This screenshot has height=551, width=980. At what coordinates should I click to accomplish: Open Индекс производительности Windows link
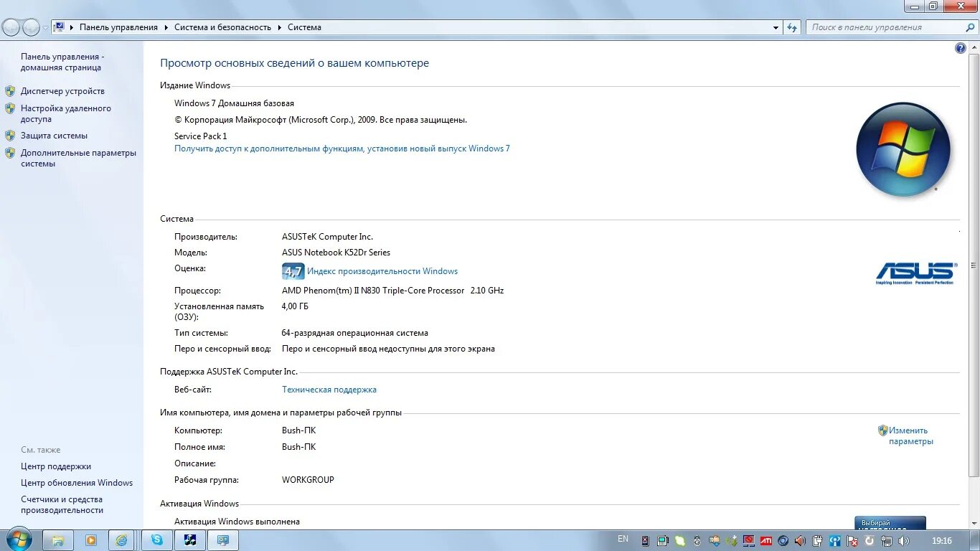(382, 271)
